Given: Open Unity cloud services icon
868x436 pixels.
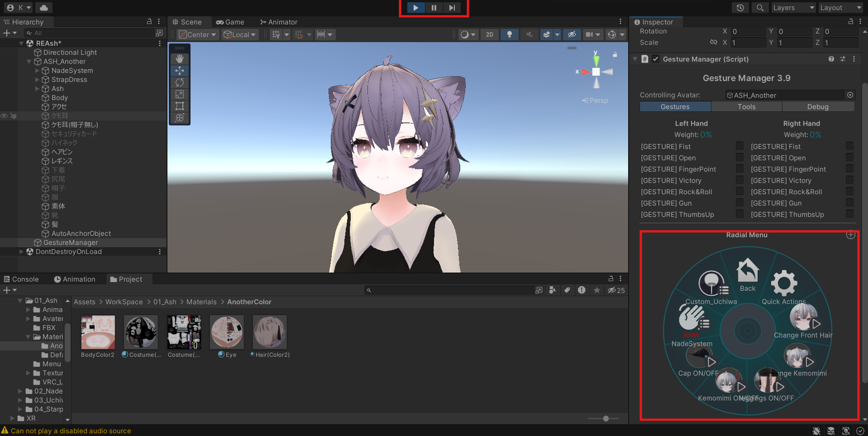Looking at the screenshot, I should (43, 8).
